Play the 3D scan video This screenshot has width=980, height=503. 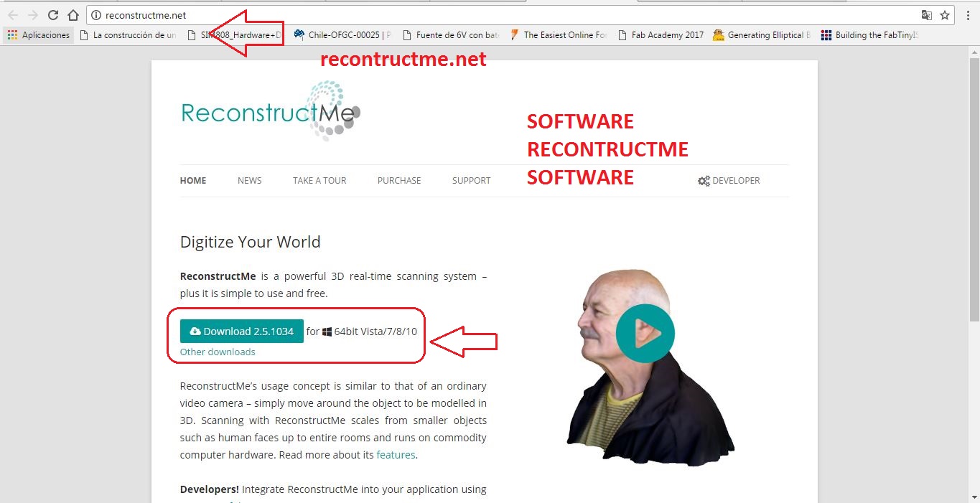(645, 334)
